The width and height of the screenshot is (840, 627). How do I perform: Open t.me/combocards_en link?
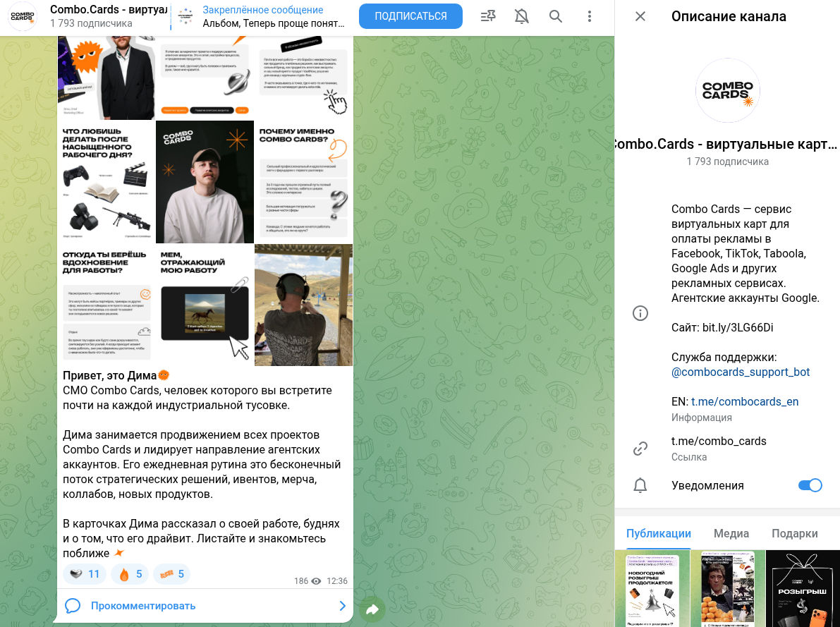(x=745, y=401)
